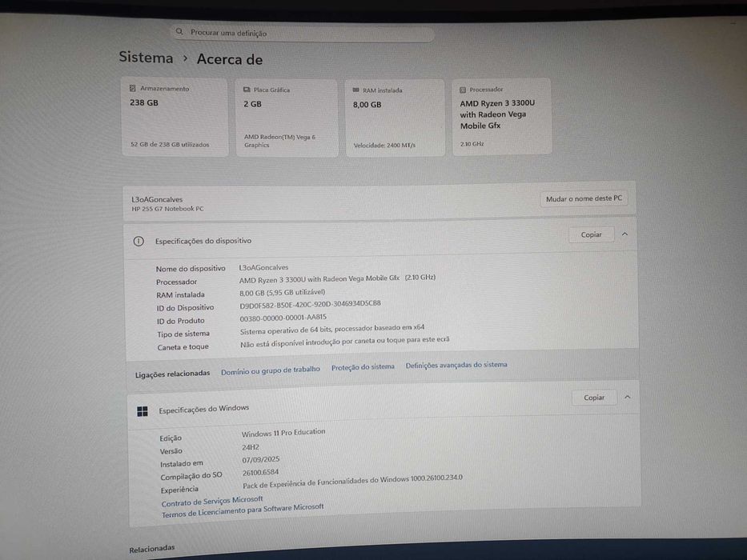The image size is (747, 560).
Task: Select RAM value '8,00 GB (5,95 GB utilizável)'
Action: point(282,292)
